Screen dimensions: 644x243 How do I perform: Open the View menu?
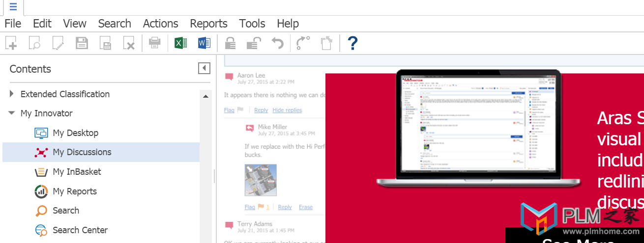coord(75,24)
